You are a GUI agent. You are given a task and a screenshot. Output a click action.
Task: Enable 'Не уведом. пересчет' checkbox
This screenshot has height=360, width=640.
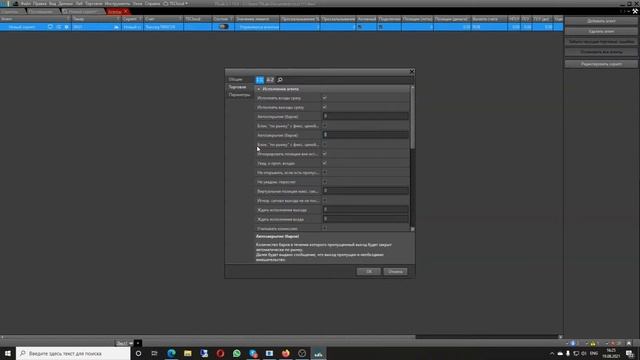324,182
